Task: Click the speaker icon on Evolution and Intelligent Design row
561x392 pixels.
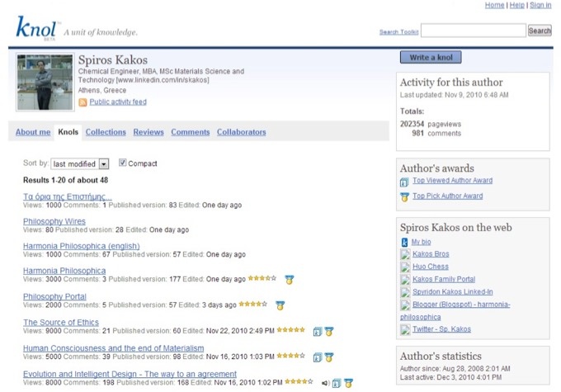Action: [x=326, y=383]
